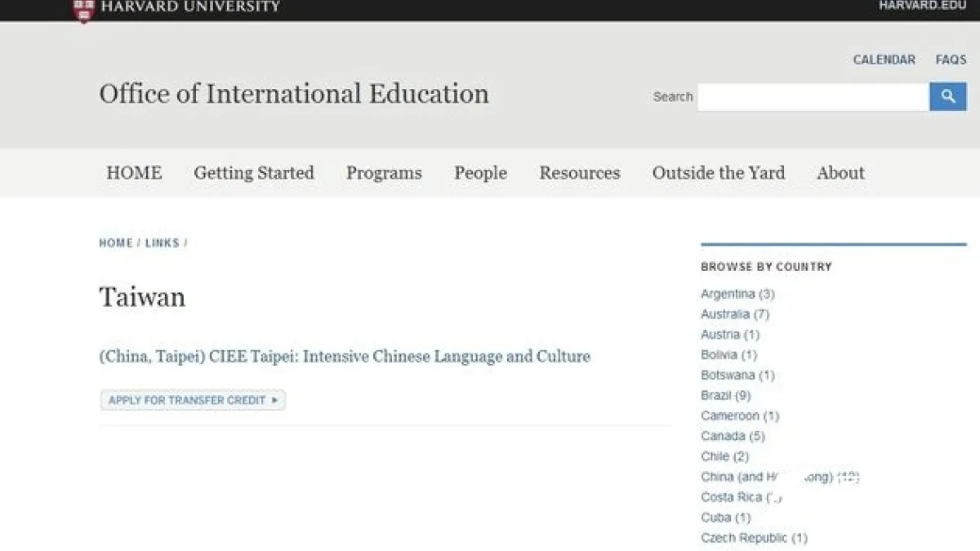Browse programs in Canada (5)

(x=733, y=436)
